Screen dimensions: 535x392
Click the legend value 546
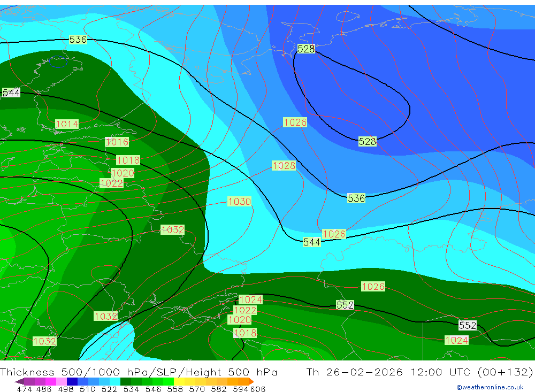pos(153,389)
